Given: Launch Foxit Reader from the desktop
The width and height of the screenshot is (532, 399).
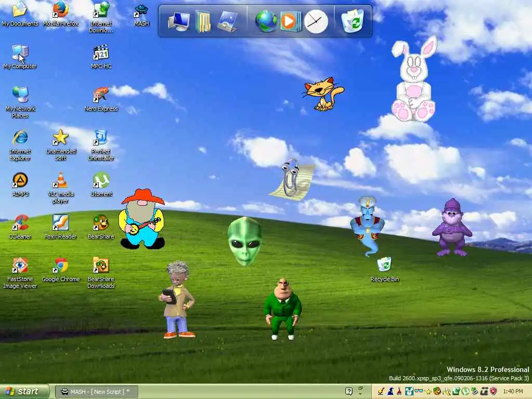Looking at the screenshot, I should [60, 228].
